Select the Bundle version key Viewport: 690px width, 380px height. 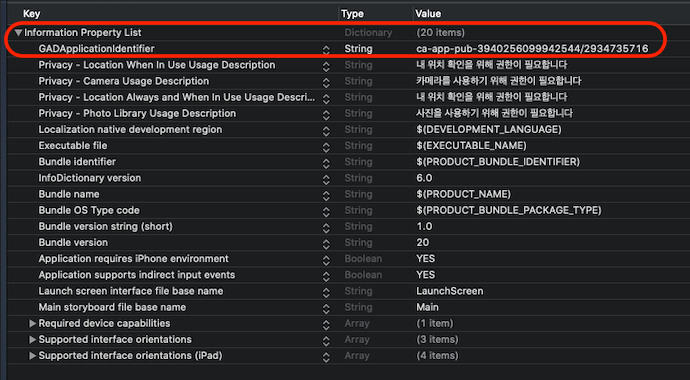pos(73,243)
